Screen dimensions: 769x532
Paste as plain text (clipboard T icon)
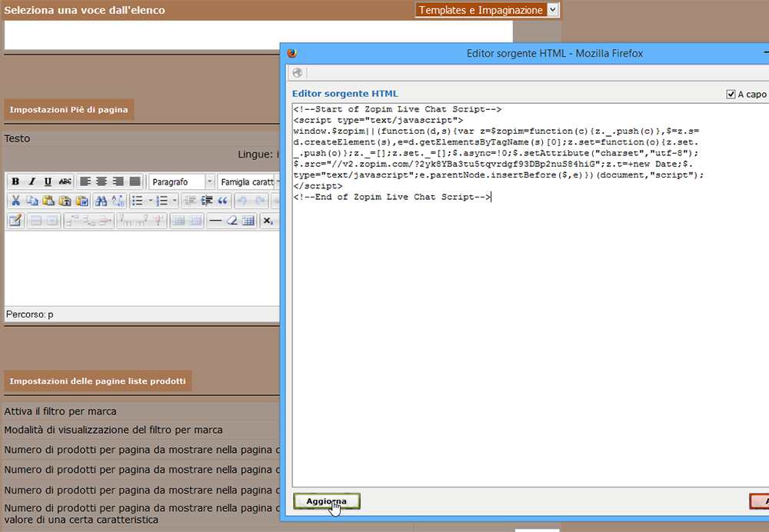tap(65, 201)
